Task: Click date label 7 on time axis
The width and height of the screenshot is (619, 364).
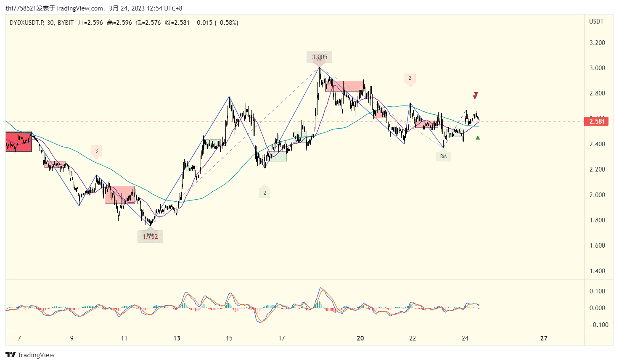Action: click(x=19, y=338)
